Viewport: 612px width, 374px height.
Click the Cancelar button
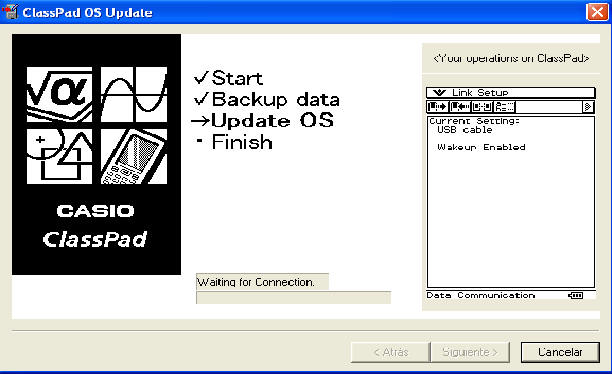point(560,352)
